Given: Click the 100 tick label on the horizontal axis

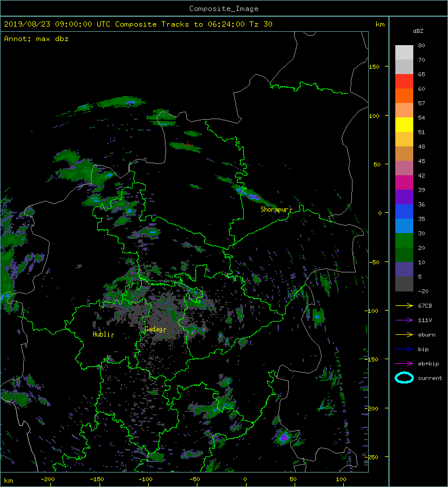Looking at the screenshot, I should pos(341,479).
